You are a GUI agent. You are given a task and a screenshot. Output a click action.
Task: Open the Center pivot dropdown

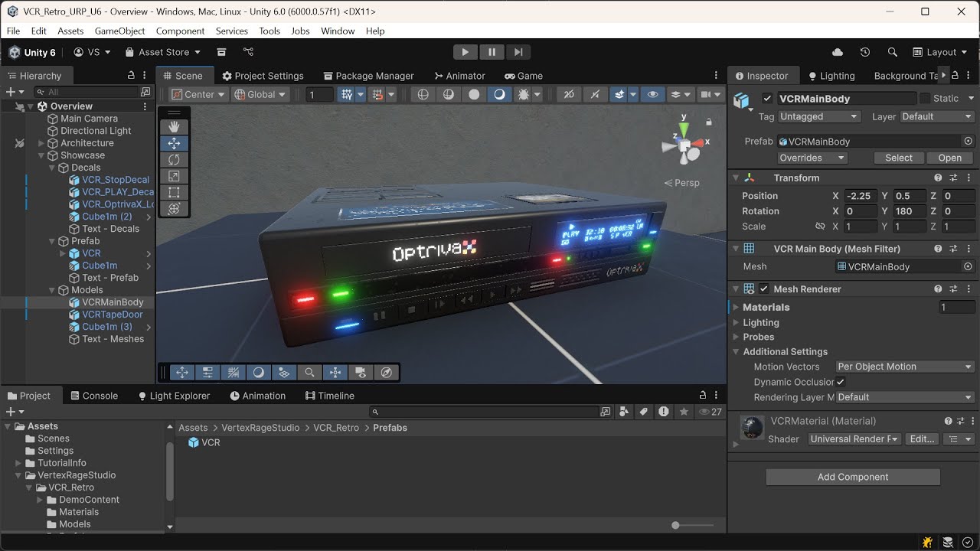[198, 94]
